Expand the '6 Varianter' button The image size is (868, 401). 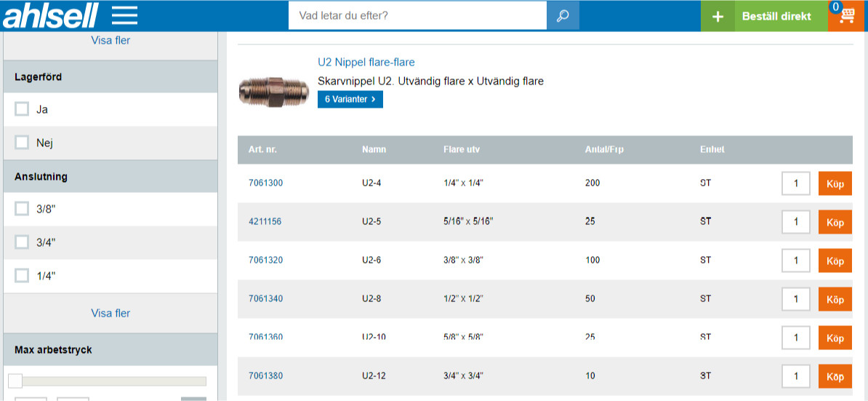point(350,99)
